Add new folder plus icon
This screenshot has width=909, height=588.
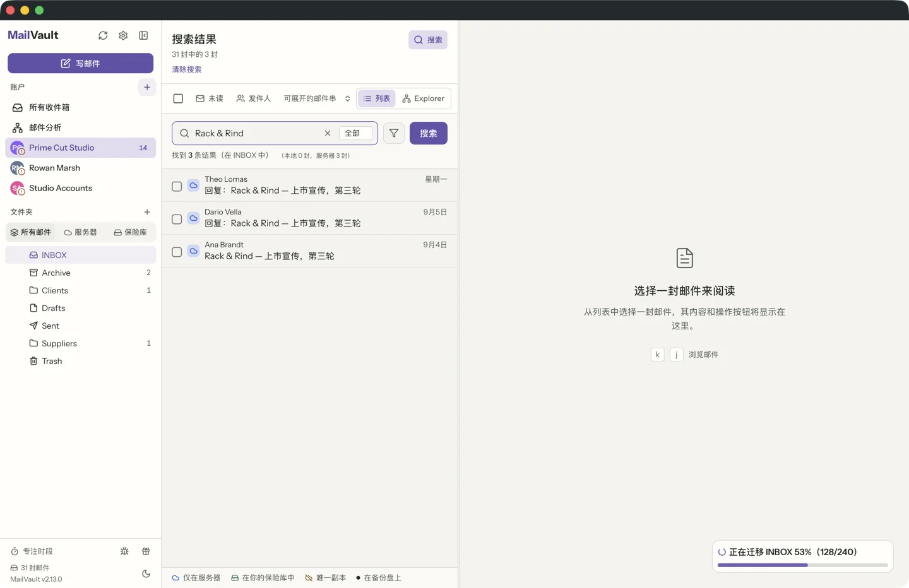pos(147,212)
